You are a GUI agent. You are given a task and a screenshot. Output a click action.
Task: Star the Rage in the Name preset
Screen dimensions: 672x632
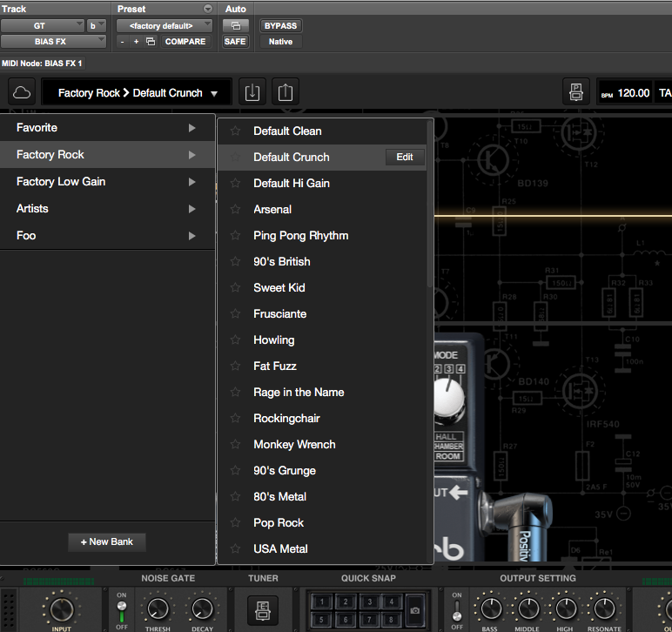pyautogui.click(x=235, y=392)
